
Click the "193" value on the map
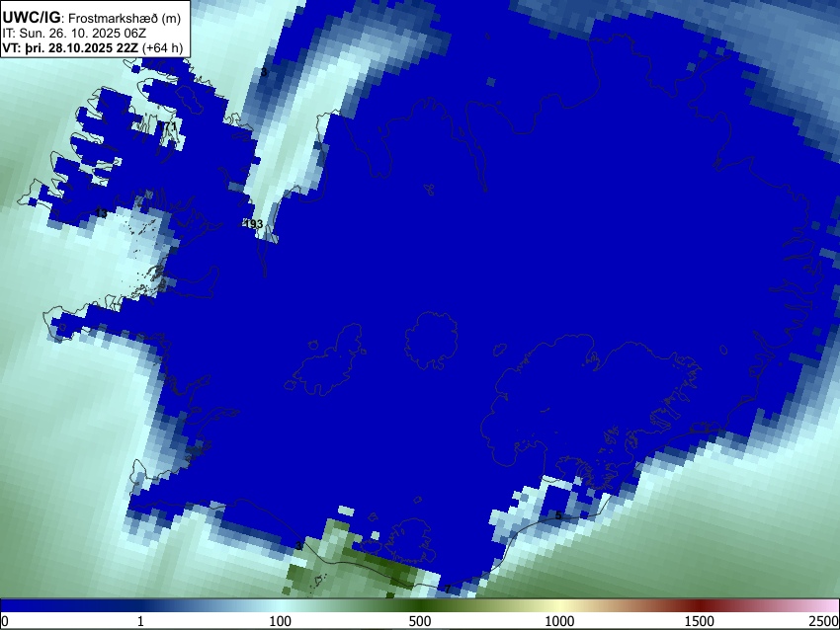click(x=253, y=224)
